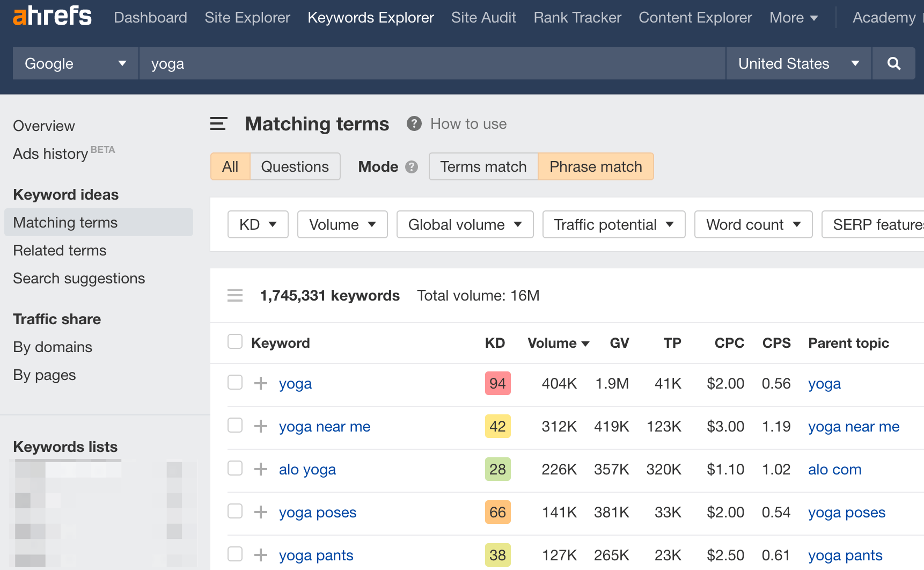Click the How to use help icon
Image resolution: width=924 pixels, height=570 pixels.
(414, 123)
